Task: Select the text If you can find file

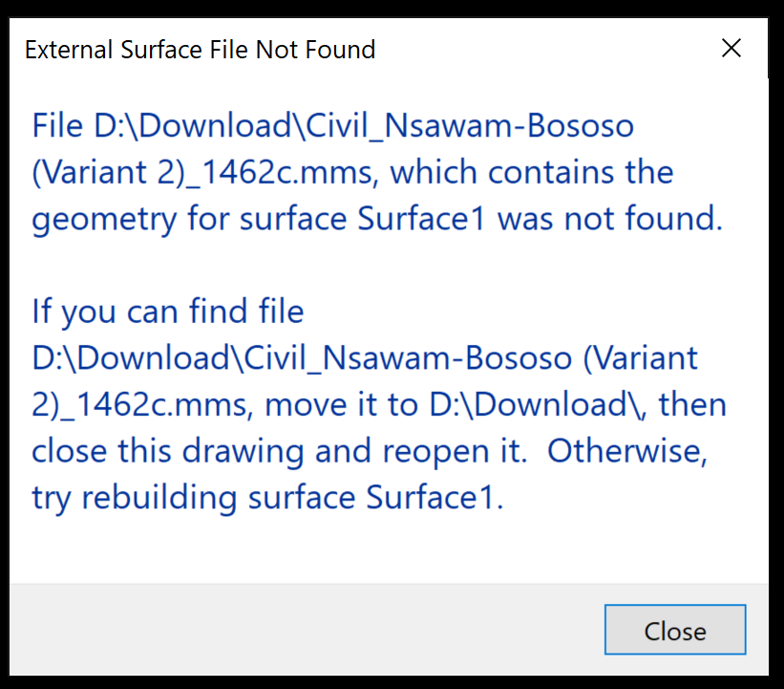Action: pyautogui.click(x=167, y=311)
